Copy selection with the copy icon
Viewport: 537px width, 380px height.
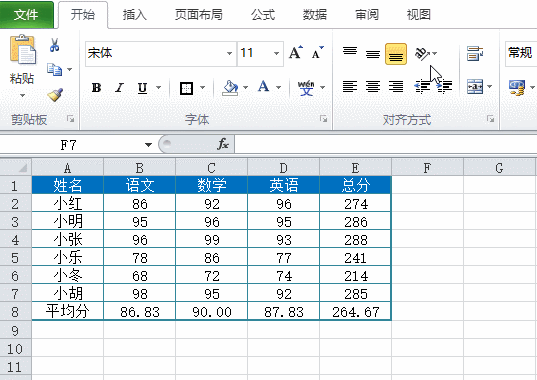click(x=54, y=69)
